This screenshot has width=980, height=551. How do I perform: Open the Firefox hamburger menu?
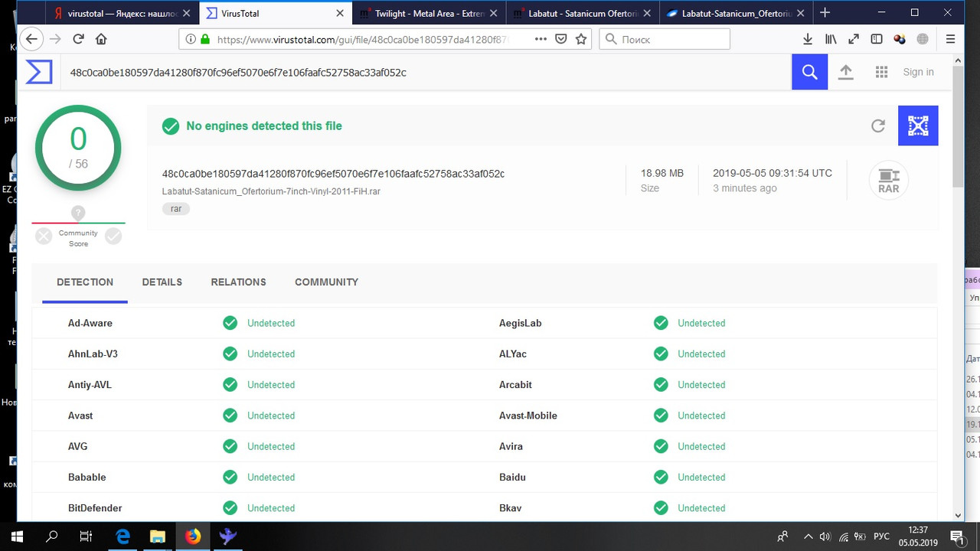(950, 39)
